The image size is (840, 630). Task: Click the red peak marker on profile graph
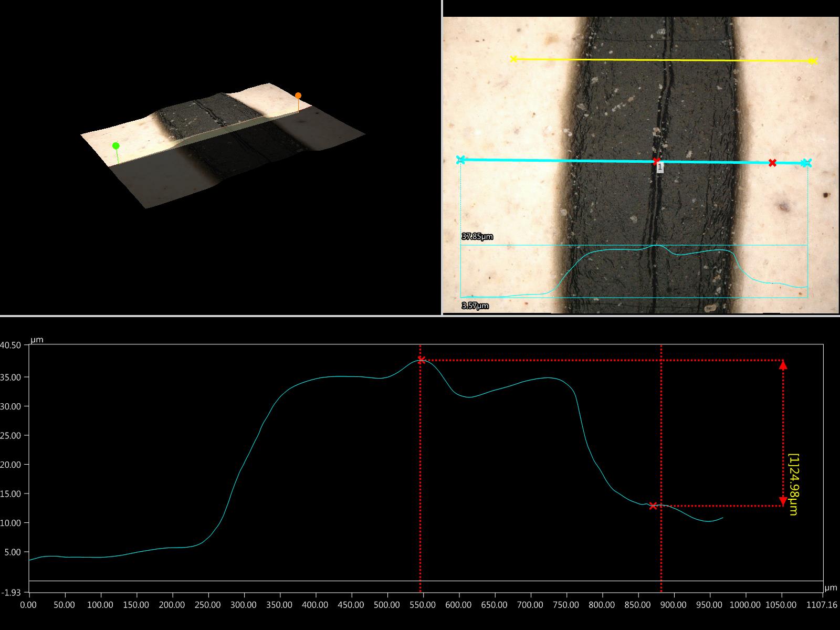tap(421, 360)
